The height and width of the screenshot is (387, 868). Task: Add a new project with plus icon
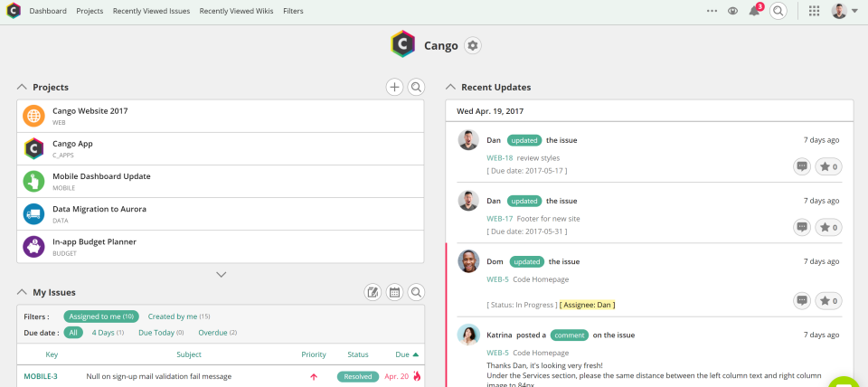pyautogui.click(x=394, y=87)
